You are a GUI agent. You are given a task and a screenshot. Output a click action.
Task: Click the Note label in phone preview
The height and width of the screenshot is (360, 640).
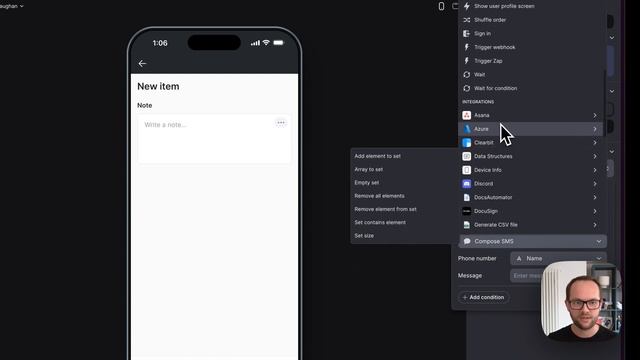click(x=144, y=105)
